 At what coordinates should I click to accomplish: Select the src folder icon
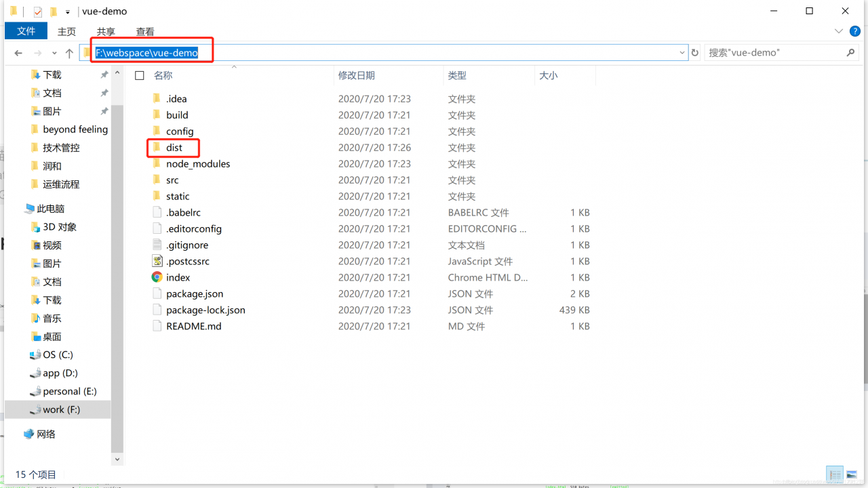point(157,180)
